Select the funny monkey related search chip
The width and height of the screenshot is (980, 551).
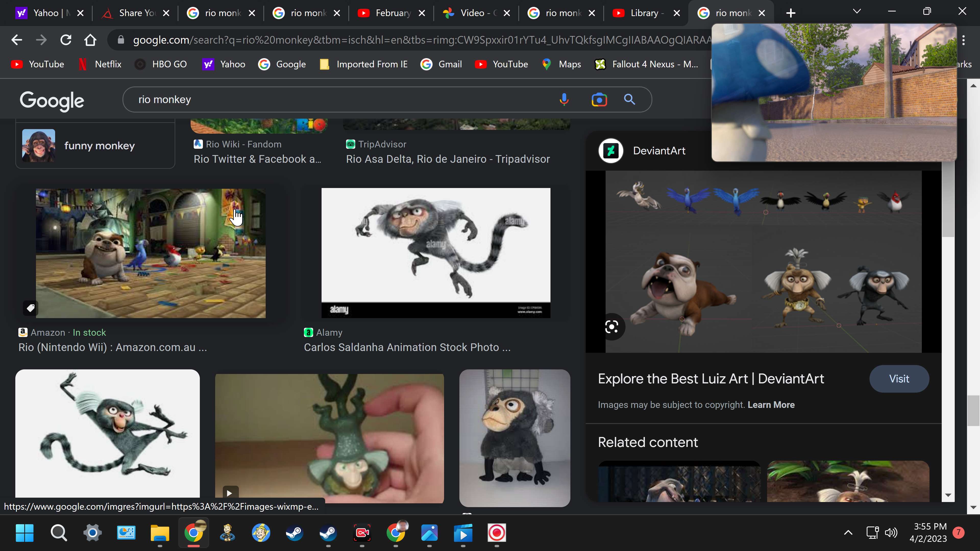(95, 145)
